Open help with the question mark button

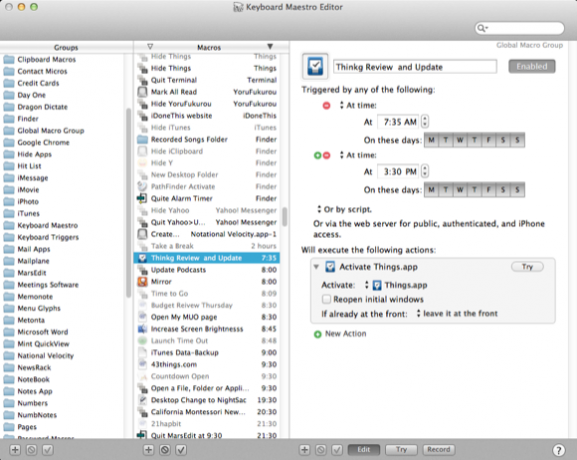pos(559,450)
